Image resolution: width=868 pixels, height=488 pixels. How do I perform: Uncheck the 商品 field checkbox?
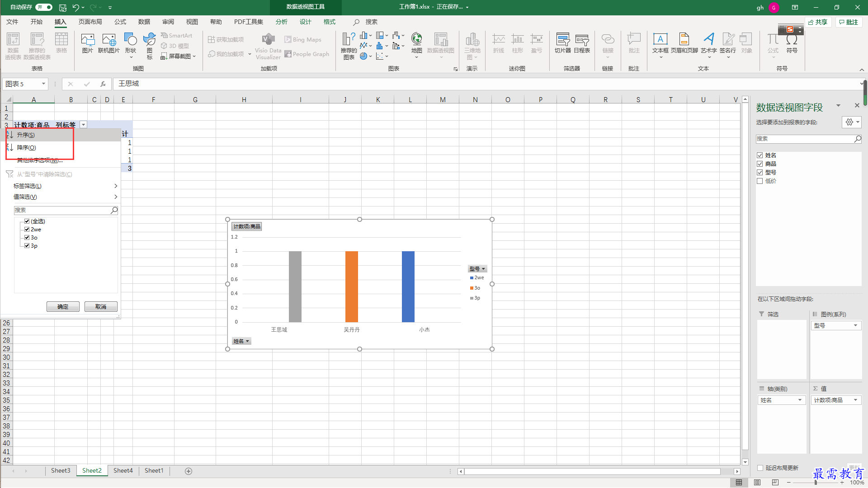tap(760, 164)
